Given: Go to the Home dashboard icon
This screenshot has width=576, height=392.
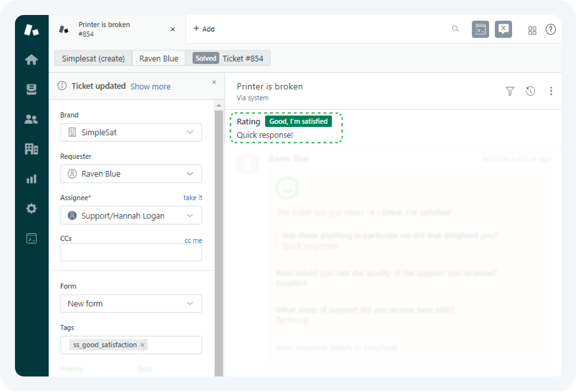Looking at the screenshot, I should (31, 59).
